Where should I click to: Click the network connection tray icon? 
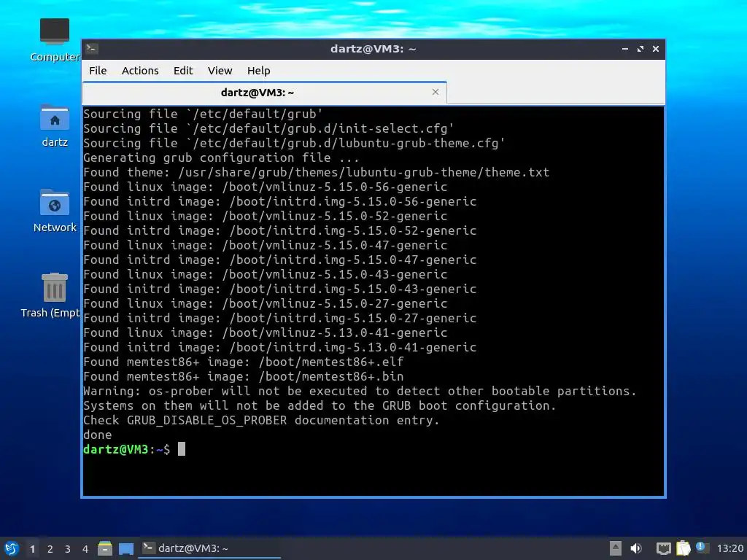tap(663, 548)
